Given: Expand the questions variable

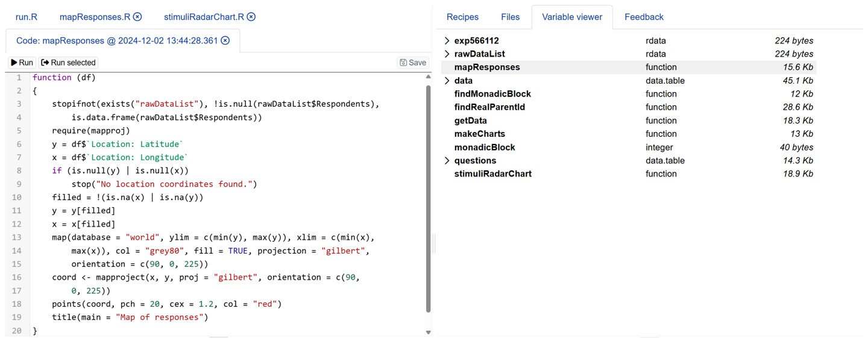Looking at the screenshot, I should pos(447,161).
